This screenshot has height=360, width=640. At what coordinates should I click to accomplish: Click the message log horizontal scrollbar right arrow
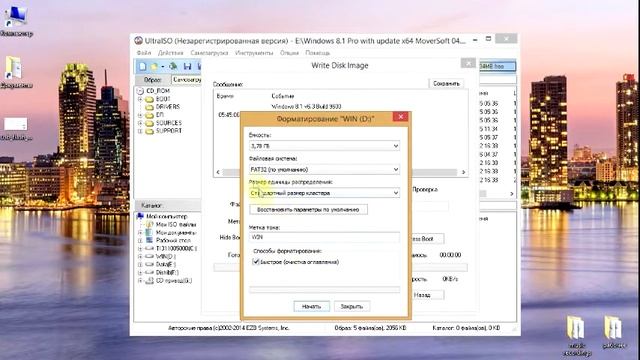click(464, 172)
